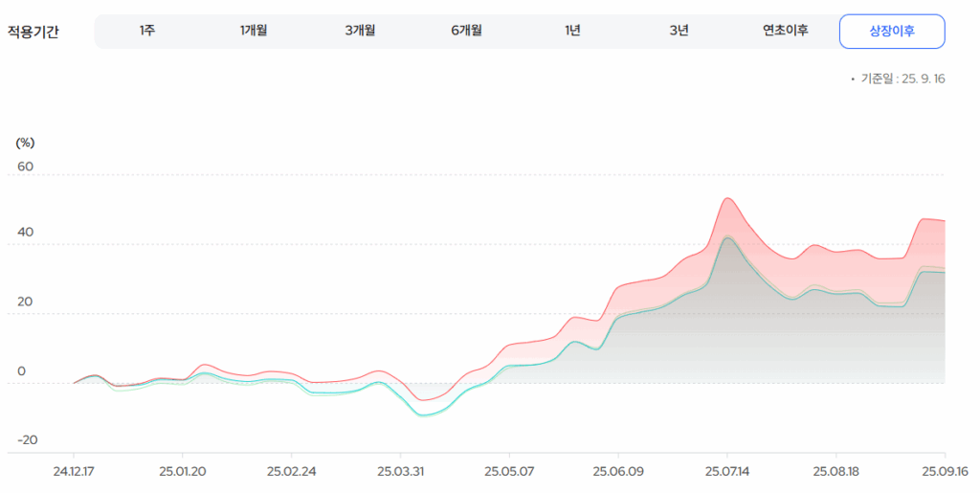Image resolution: width=980 pixels, height=493 pixels.
Task: Switch to the 1개월 period tab
Action: 254,31
